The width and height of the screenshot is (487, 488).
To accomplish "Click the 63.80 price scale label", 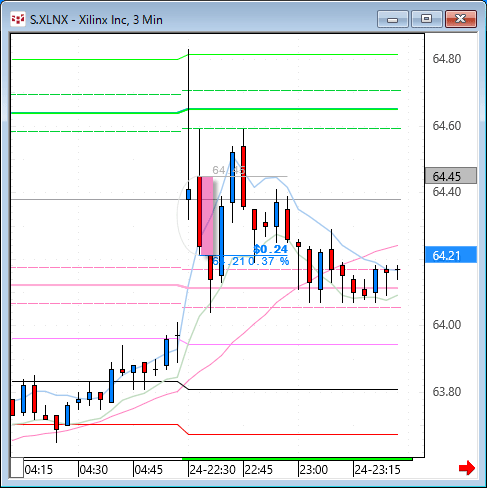I will (447, 391).
